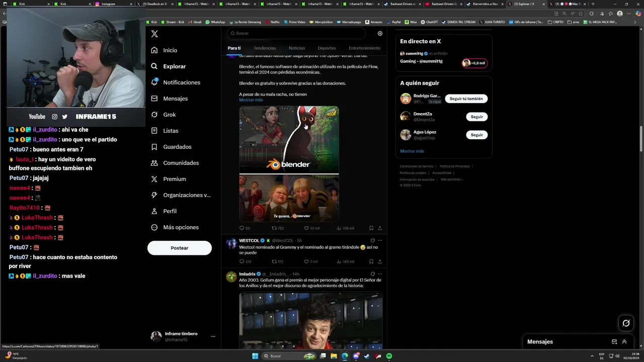Open Comunidades in the sidebar

click(175, 163)
